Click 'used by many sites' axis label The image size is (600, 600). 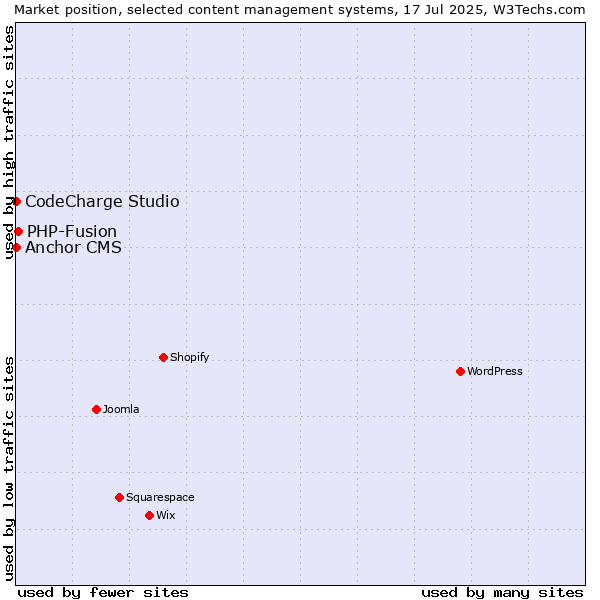click(502, 593)
